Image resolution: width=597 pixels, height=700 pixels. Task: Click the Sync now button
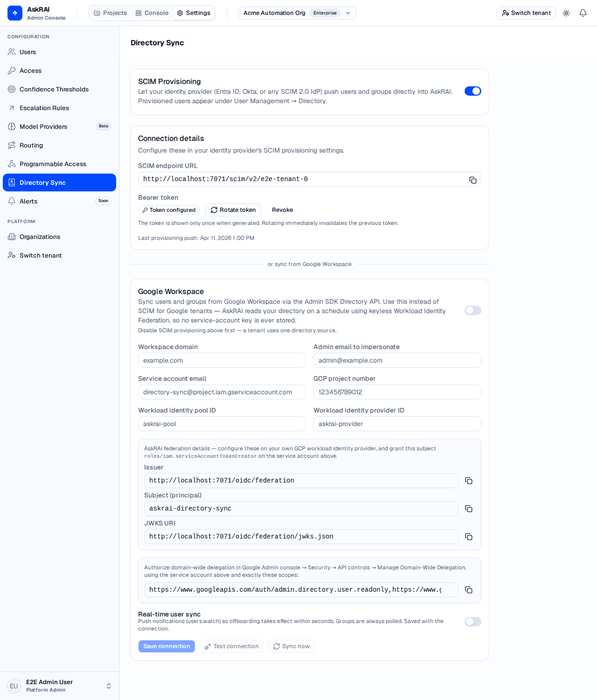pos(292,646)
